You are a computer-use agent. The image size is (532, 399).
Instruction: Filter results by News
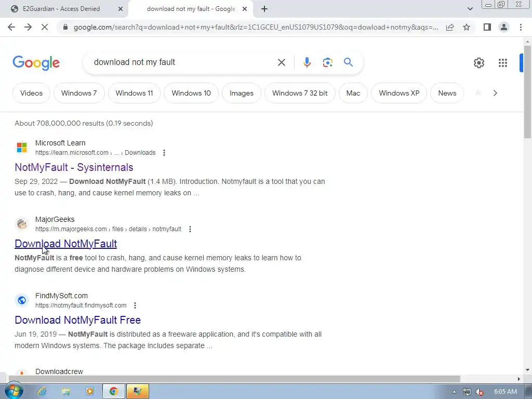point(447,93)
